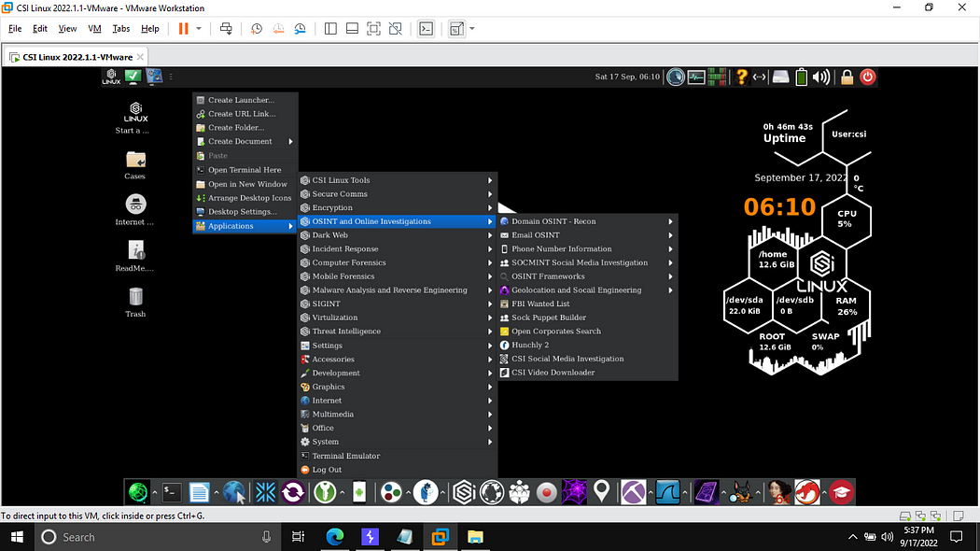980x551 pixels.
Task: Expand SOCMINT Social Media Investigation submenu
Action: click(587, 262)
